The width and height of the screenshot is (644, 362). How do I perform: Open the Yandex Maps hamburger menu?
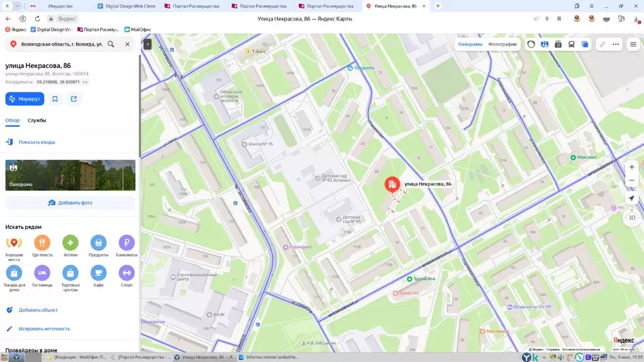(x=633, y=45)
